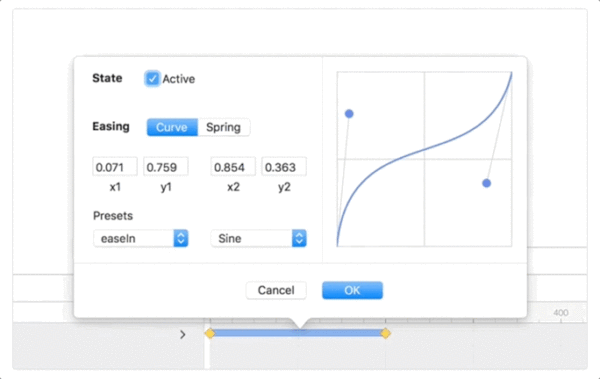Click the easeIn dropdown stepper arrows
Image resolution: width=600 pixels, height=379 pixels.
coord(181,239)
